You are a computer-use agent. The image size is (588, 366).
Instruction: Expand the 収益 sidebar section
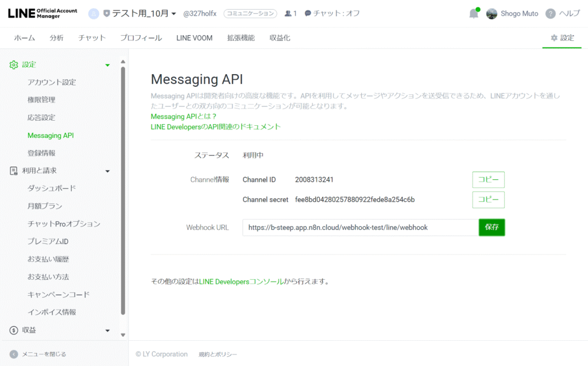pos(107,330)
